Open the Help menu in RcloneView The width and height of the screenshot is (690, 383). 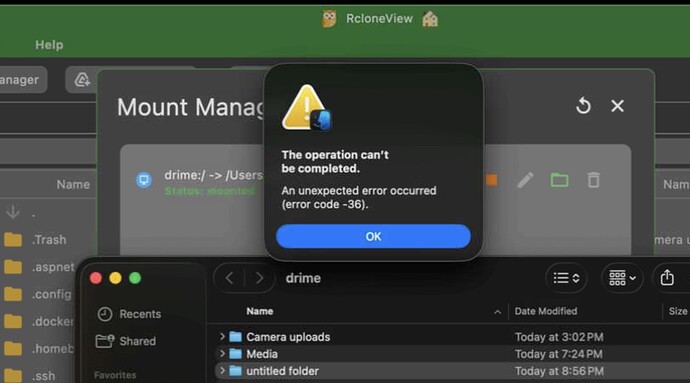49,45
